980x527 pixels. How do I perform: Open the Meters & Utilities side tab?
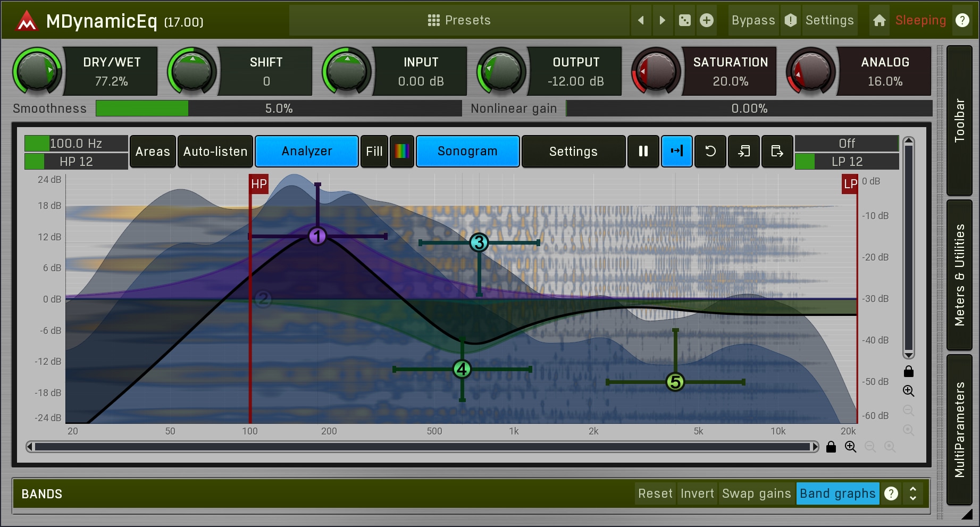pyautogui.click(x=959, y=275)
